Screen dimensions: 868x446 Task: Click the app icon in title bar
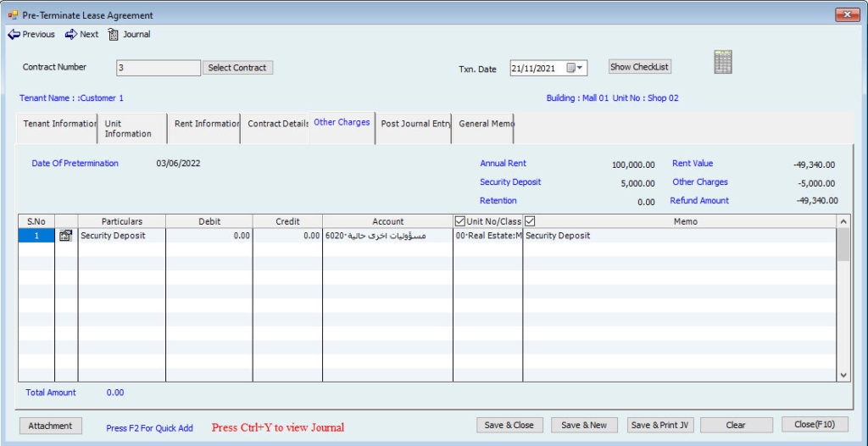pyautogui.click(x=12, y=15)
